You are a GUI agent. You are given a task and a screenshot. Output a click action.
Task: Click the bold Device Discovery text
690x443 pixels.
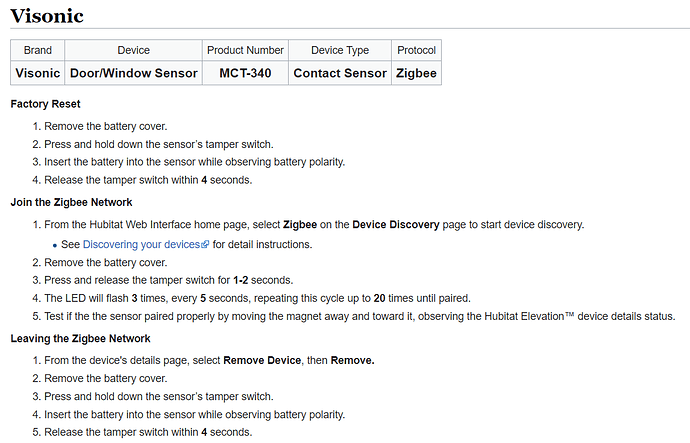coord(396,225)
